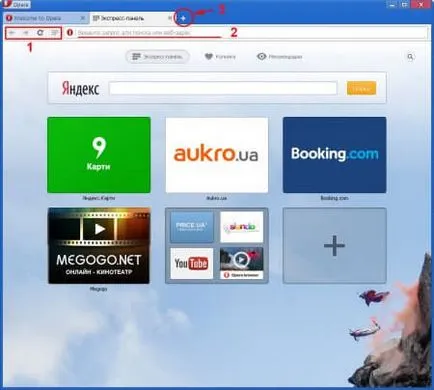Open a new tab with plus button

tap(183, 18)
